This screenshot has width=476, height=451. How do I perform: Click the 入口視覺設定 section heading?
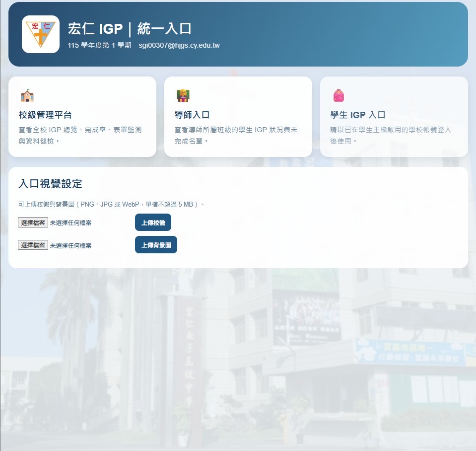(51, 184)
